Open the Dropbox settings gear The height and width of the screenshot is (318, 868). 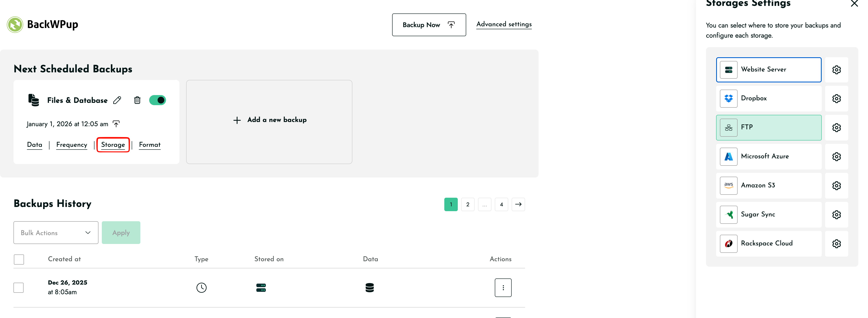tap(836, 98)
